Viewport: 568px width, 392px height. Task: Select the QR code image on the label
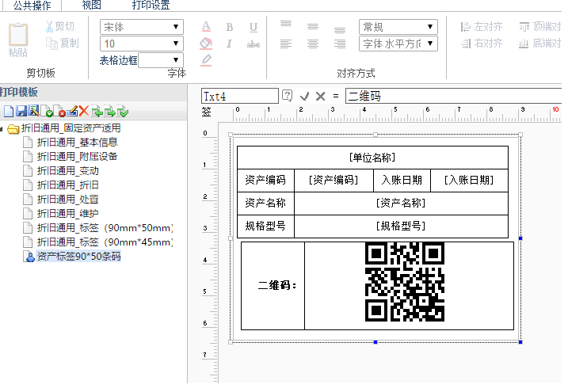pos(404,282)
